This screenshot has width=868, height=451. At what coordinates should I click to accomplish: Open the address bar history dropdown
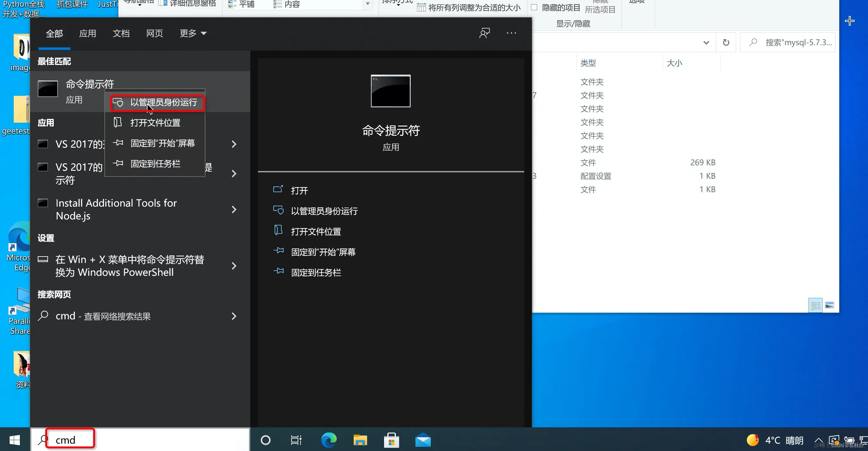coord(706,42)
